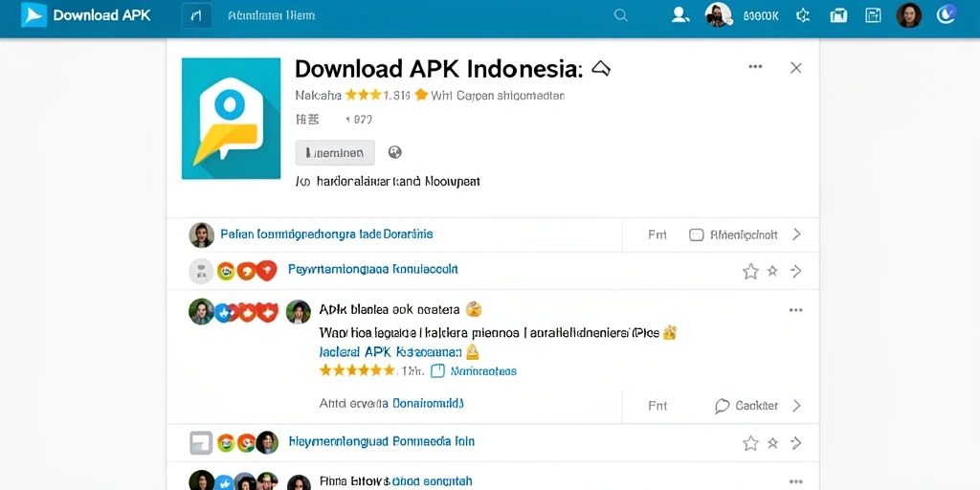The image size is (980, 490).
Task: Star the Peywrtamiongaaa row with large star
Action: (x=750, y=271)
